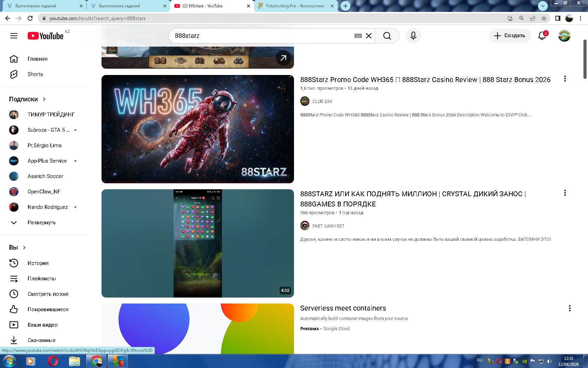The image size is (588, 368).
Task: Open the on-screen keyboard icon in search box
Action: (x=358, y=36)
